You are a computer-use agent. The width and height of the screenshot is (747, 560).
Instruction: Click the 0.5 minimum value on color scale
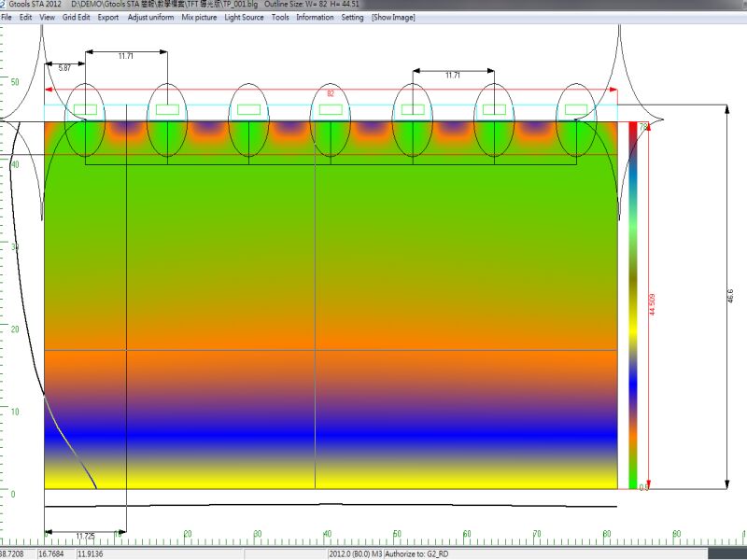click(643, 487)
